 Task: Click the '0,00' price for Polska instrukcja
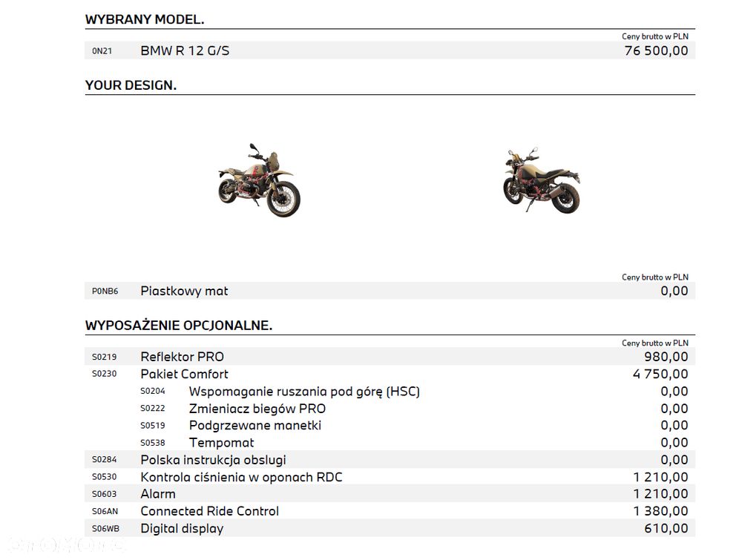click(x=674, y=460)
